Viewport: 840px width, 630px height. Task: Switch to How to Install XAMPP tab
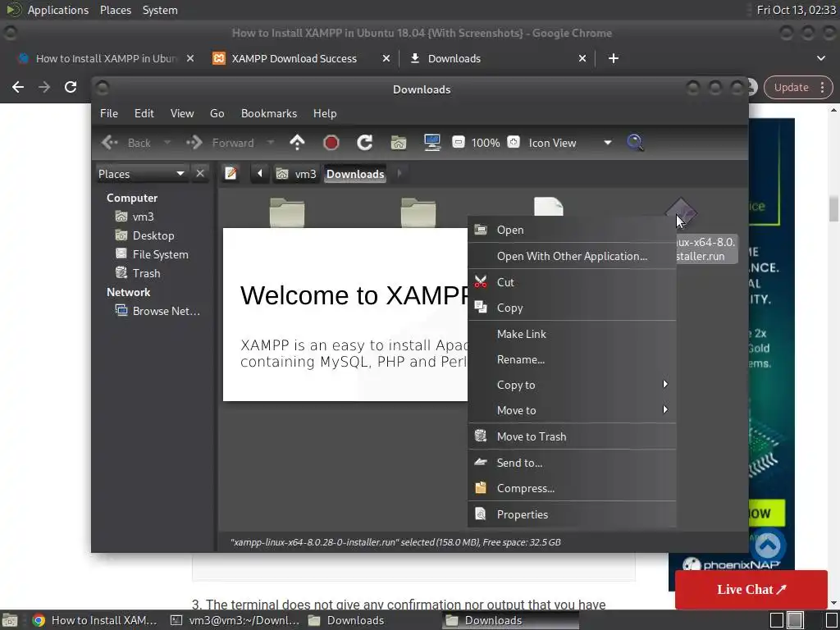point(105,58)
